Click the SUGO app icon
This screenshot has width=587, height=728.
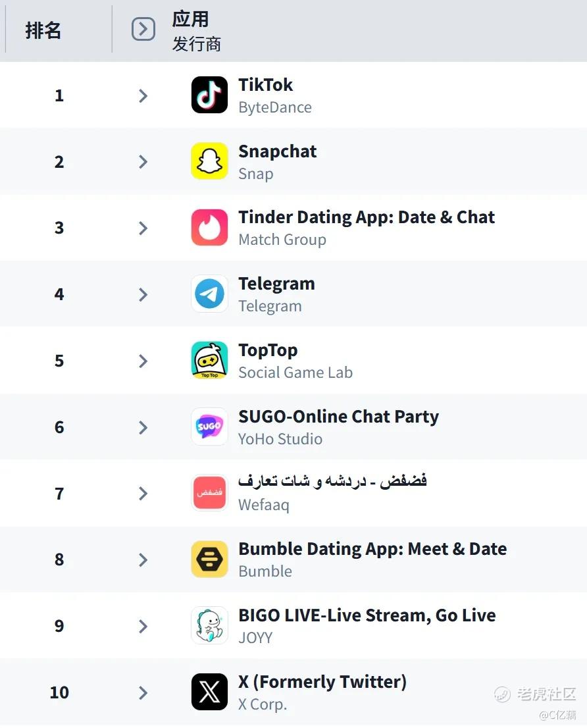tap(209, 427)
